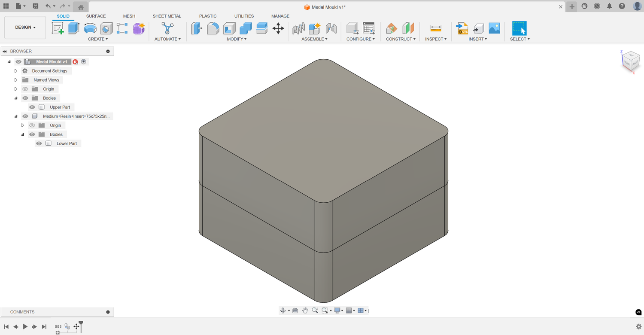
Task: Click the Pan hand tool
Action: pos(305,311)
